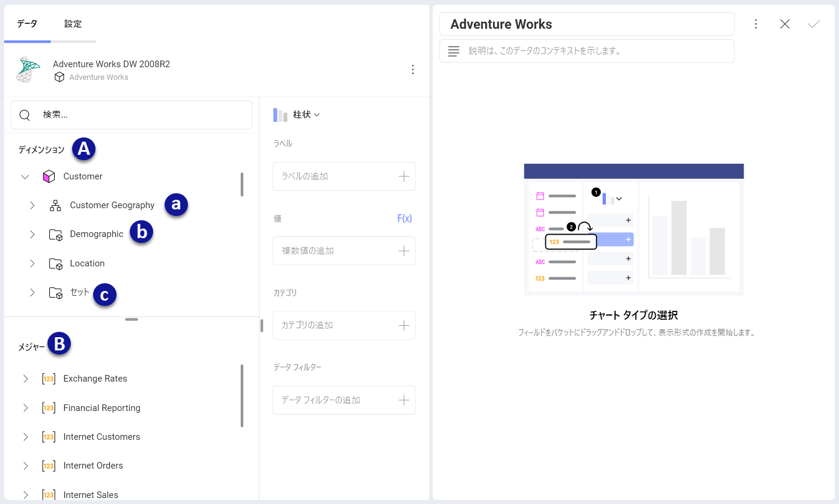Expand the Internet Orders measure group
839x504 pixels.
26,466
